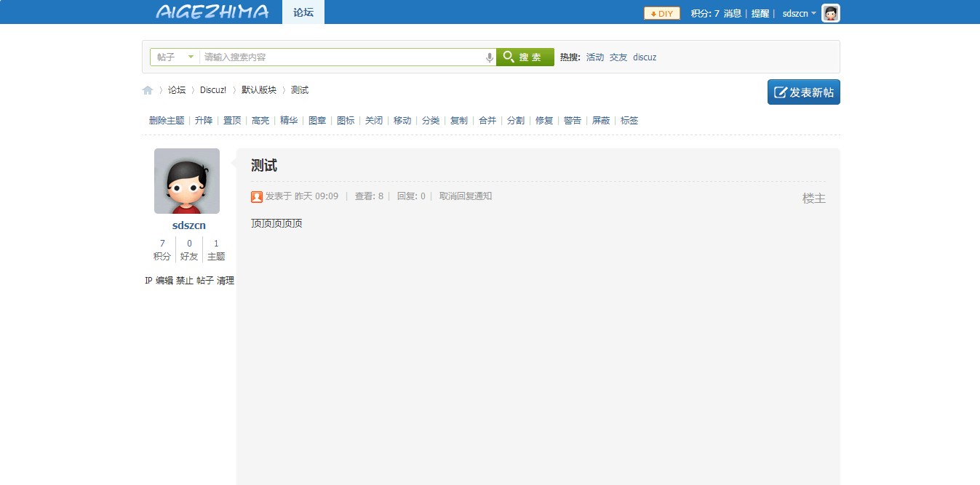Image resolution: width=980 pixels, height=485 pixels.
Task: Click the IP admin link
Action: [x=148, y=281]
